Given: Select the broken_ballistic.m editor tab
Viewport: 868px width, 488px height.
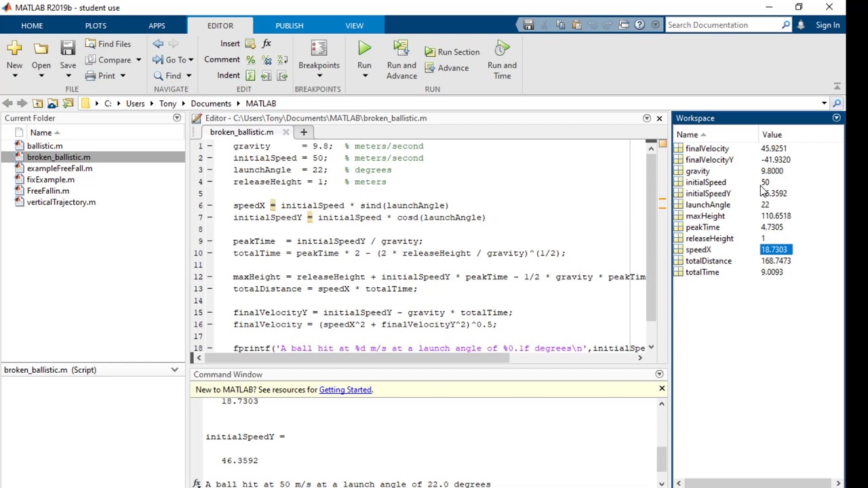Looking at the screenshot, I should [x=241, y=132].
